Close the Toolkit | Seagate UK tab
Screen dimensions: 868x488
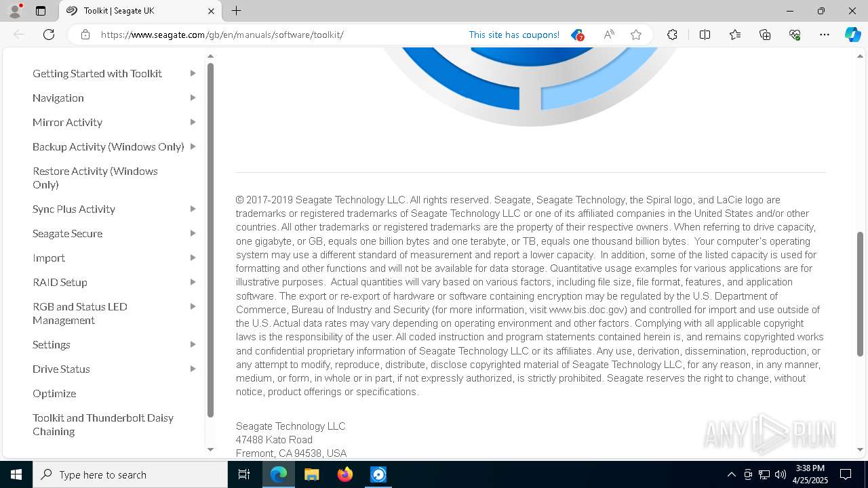pyautogui.click(x=211, y=11)
